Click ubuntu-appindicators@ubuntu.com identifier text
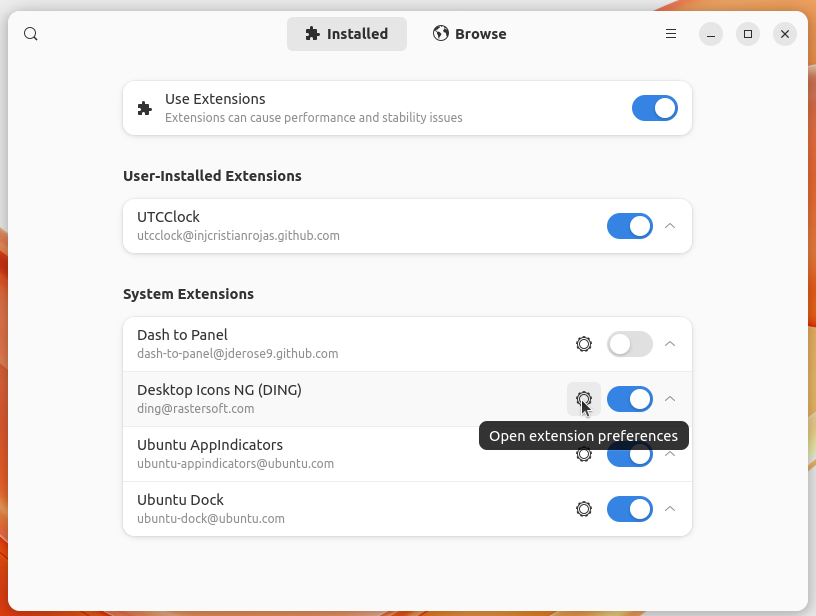The width and height of the screenshot is (816, 616). point(235,464)
